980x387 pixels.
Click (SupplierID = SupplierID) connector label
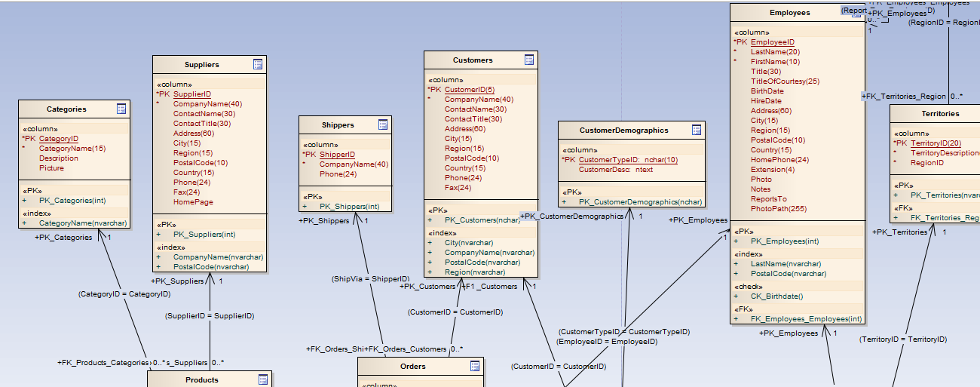click(210, 316)
